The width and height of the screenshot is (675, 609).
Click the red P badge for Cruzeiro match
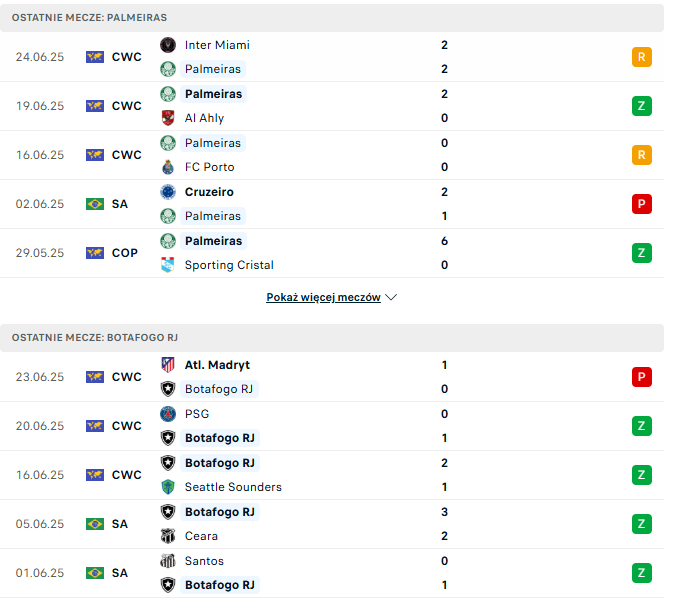(x=642, y=204)
